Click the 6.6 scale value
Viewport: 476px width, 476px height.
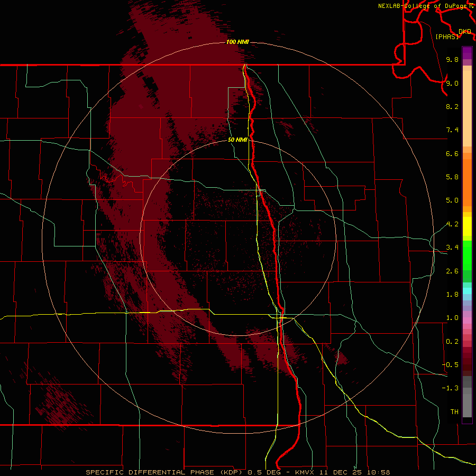(x=452, y=153)
